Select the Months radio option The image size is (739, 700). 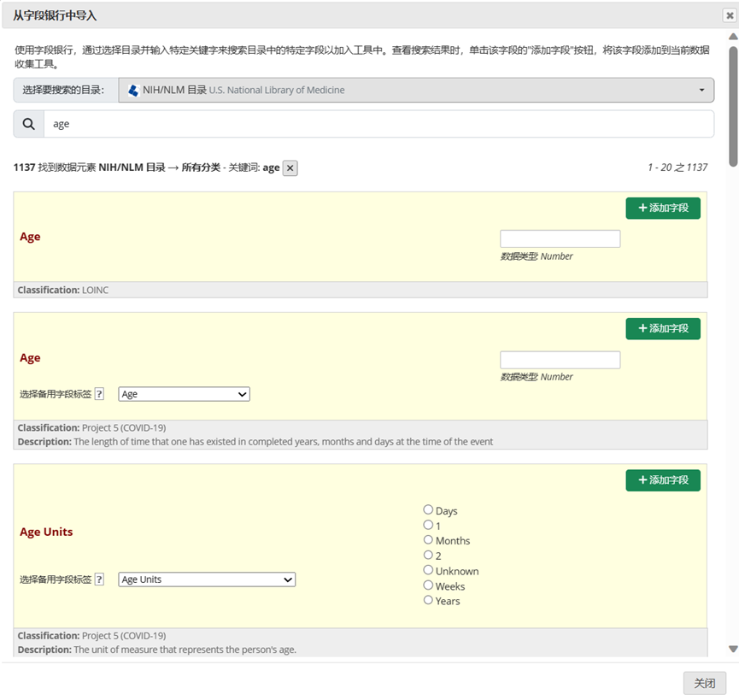click(x=428, y=539)
